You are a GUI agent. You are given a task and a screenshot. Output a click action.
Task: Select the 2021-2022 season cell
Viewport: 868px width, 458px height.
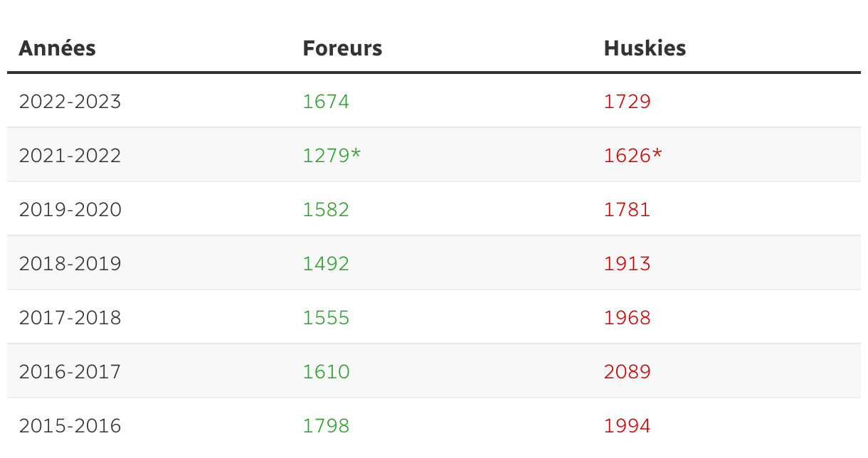point(70,156)
